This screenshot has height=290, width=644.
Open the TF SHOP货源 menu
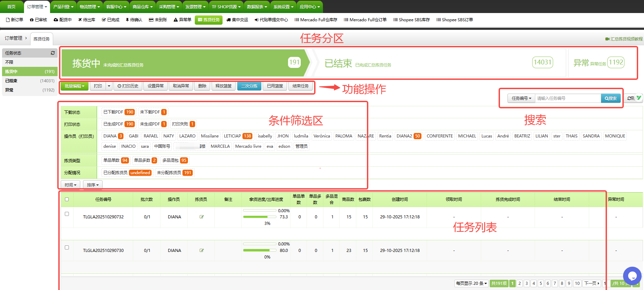[226, 7]
